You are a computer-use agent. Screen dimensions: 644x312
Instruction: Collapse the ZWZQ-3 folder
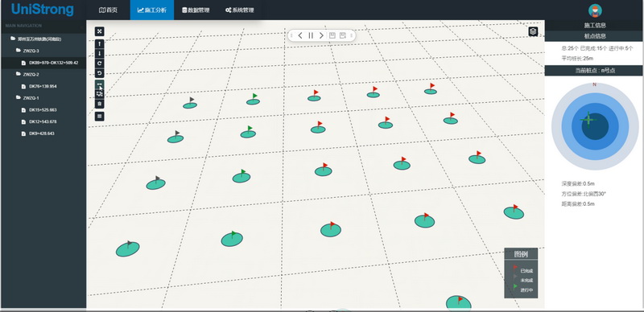27,51
